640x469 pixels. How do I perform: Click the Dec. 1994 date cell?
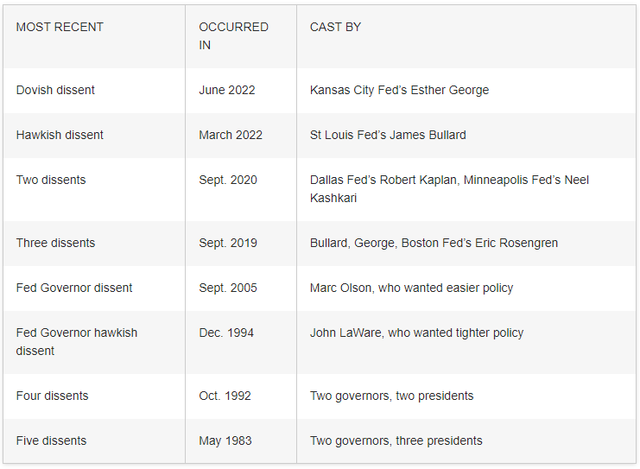coord(226,333)
